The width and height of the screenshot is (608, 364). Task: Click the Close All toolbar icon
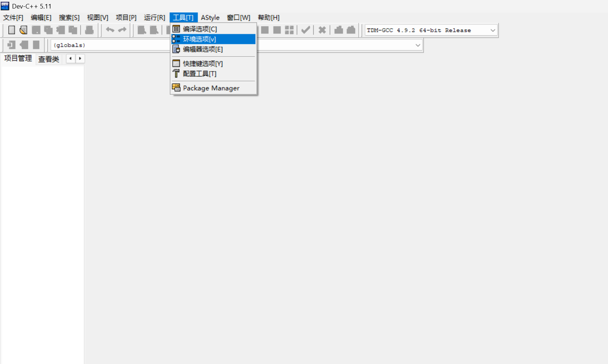[73, 30]
